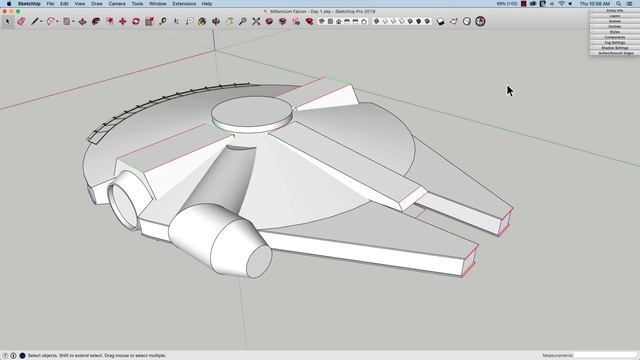Open the File menu

pos(50,4)
